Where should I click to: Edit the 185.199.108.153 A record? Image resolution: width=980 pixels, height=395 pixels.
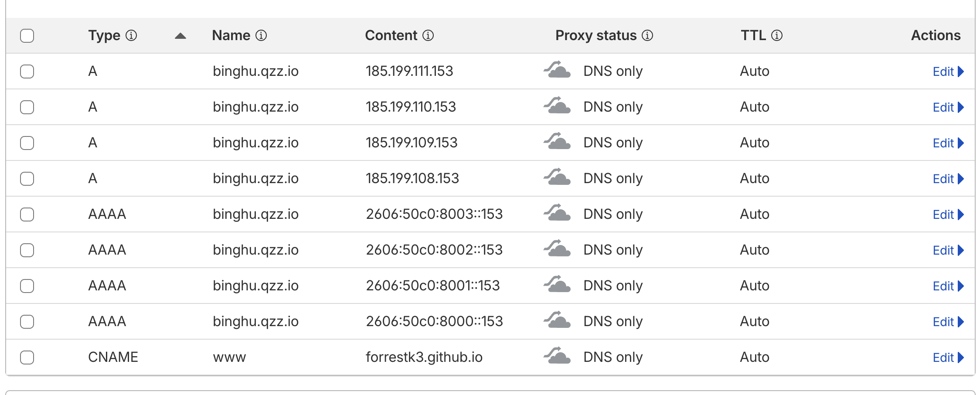[948, 179]
